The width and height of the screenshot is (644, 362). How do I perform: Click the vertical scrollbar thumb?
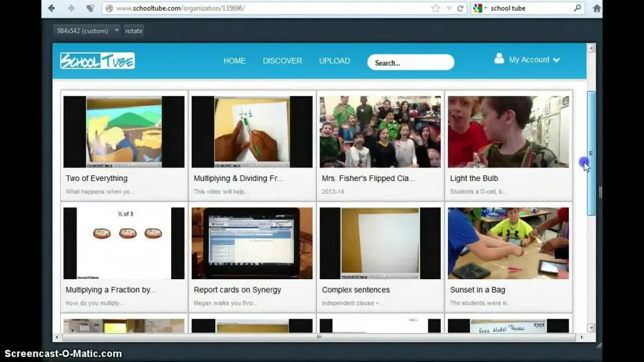click(x=591, y=153)
